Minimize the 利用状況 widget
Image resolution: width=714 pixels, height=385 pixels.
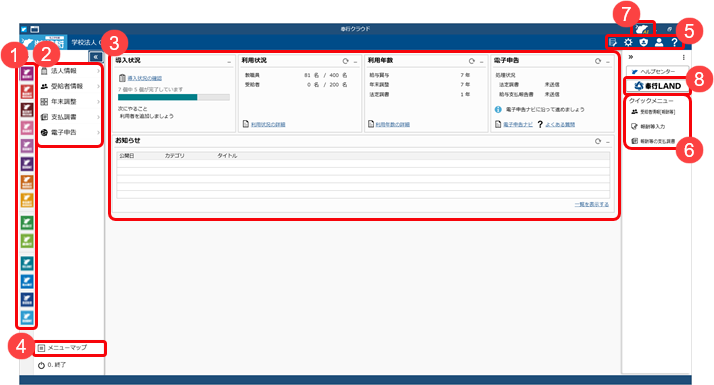click(355, 62)
